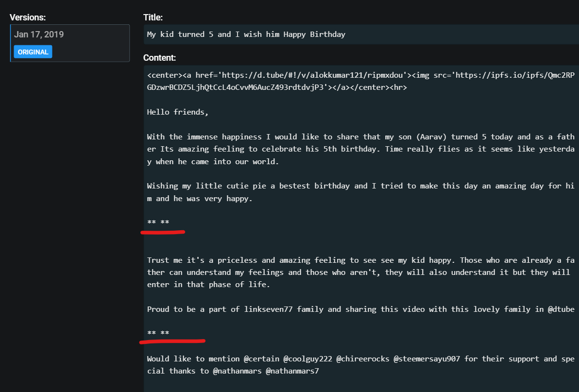Click the @steemersayu907 mention
The height and width of the screenshot is (392, 579).
[x=427, y=359]
